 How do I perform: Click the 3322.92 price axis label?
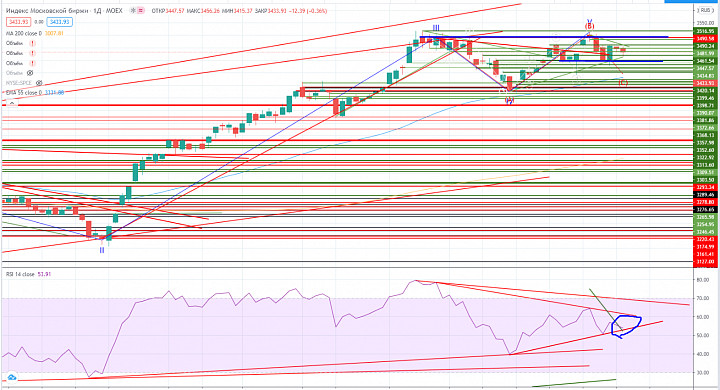(705, 158)
